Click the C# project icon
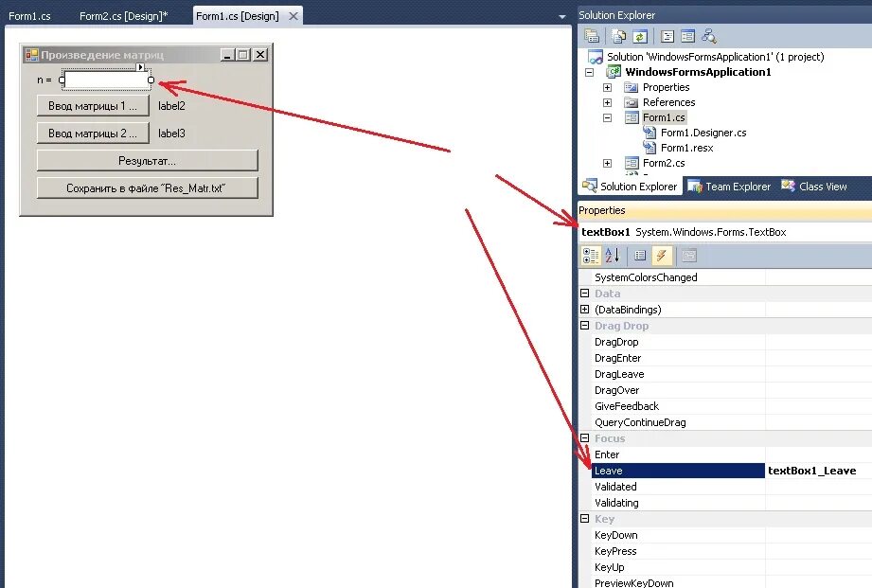 (x=614, y=72)
